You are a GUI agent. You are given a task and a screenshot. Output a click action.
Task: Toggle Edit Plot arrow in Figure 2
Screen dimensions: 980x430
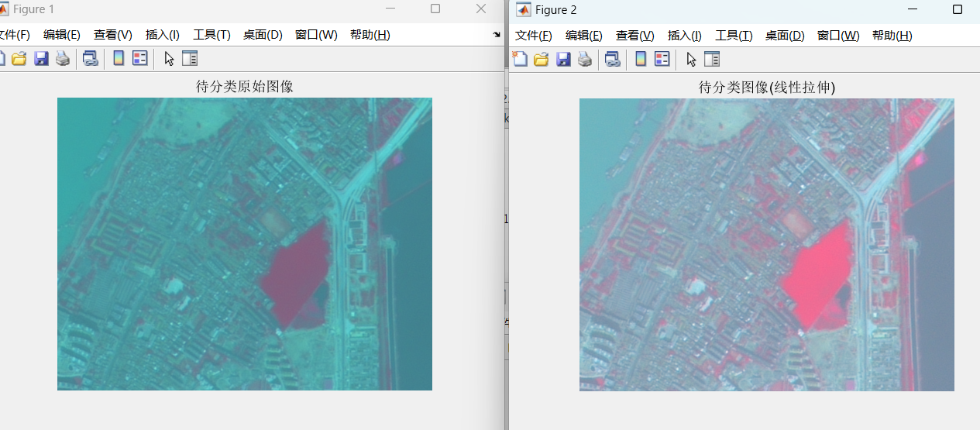[692, 59]
